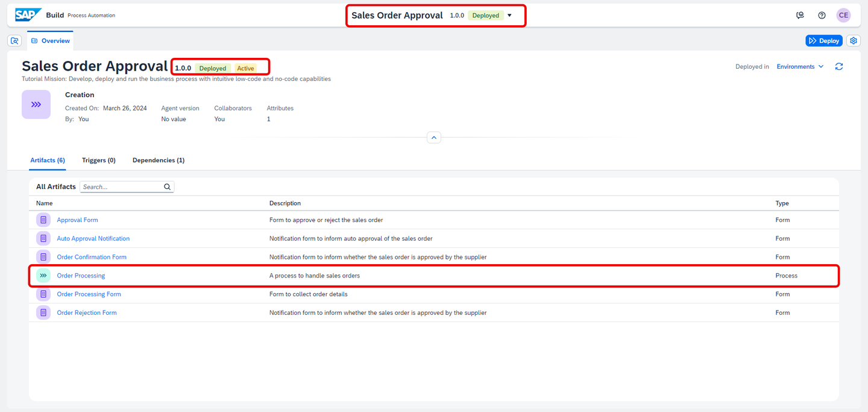Open the Order Processing link

point(81,276)
